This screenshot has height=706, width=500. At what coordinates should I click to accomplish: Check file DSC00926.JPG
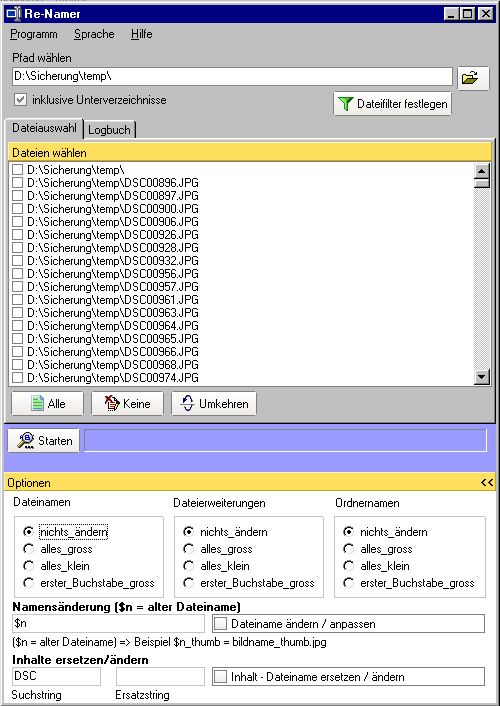click(x=18, y=235)
